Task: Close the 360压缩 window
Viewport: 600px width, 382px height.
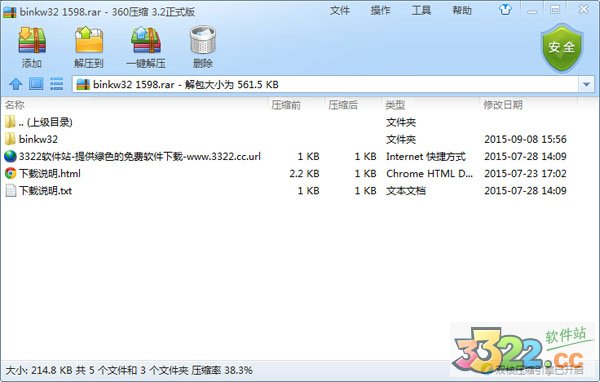Action: [x=584, y=10]
